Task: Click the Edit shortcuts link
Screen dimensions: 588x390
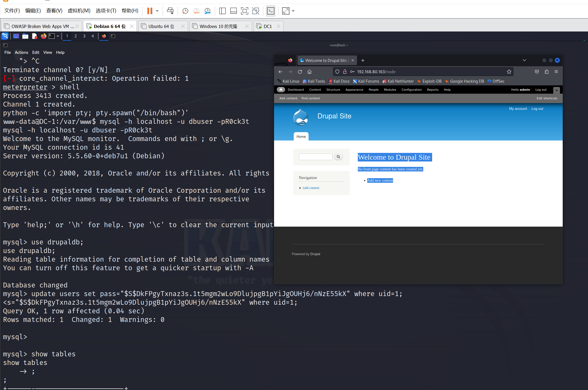Action: [547, 98]
